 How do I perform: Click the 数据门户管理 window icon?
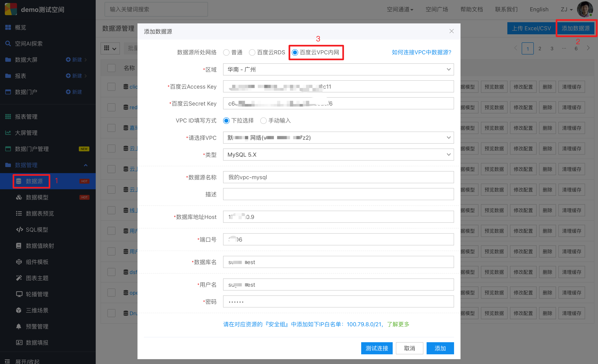pos(8,149)
